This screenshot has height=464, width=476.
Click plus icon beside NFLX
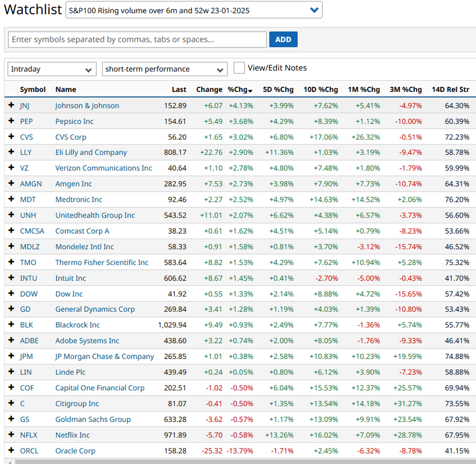(x=11, y=435)
